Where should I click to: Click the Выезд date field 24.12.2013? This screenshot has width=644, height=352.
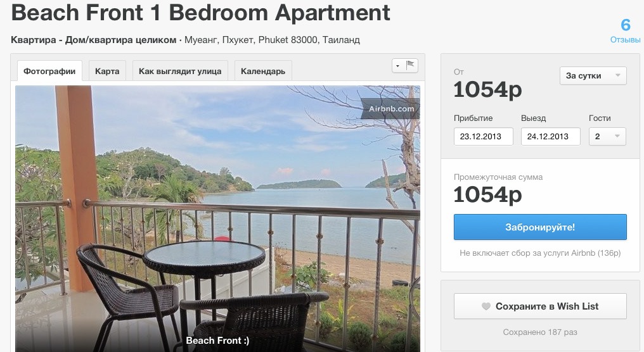point(550,136)
